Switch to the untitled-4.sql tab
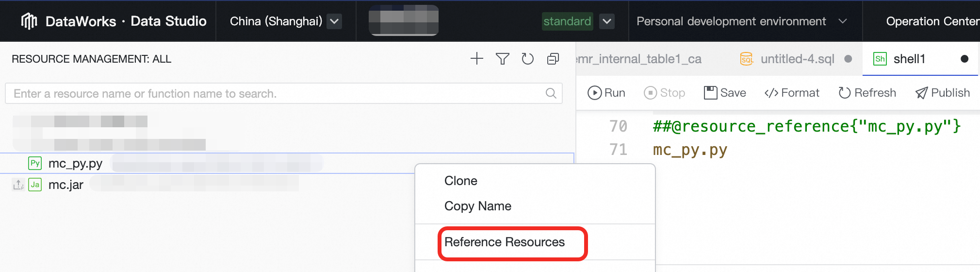 click(797, 59)
